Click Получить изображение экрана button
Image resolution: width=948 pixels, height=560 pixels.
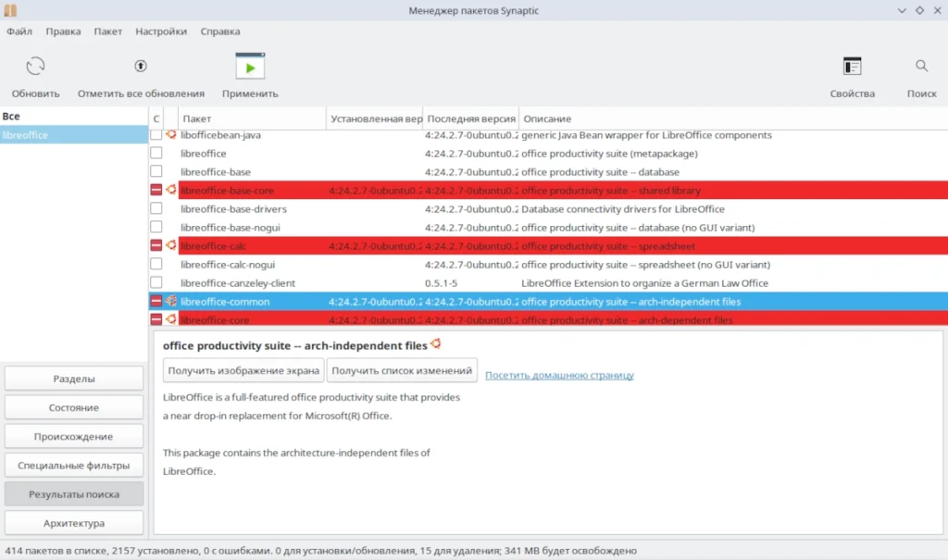point(243,370)
